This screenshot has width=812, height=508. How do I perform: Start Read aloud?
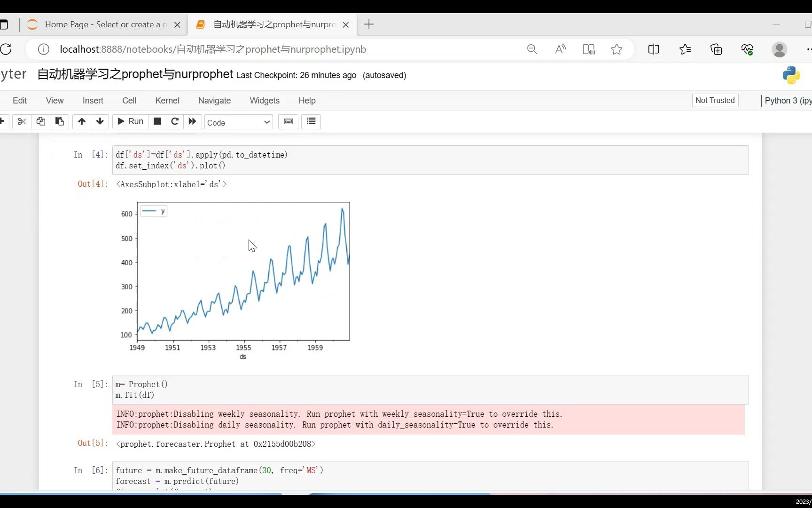point(560,49)
